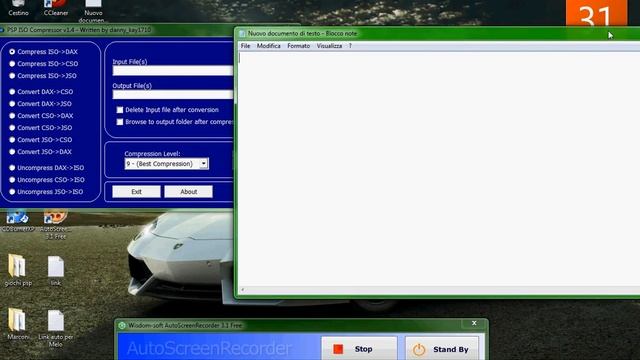Open the Visualizza menu in Notepad

(329, 46)
